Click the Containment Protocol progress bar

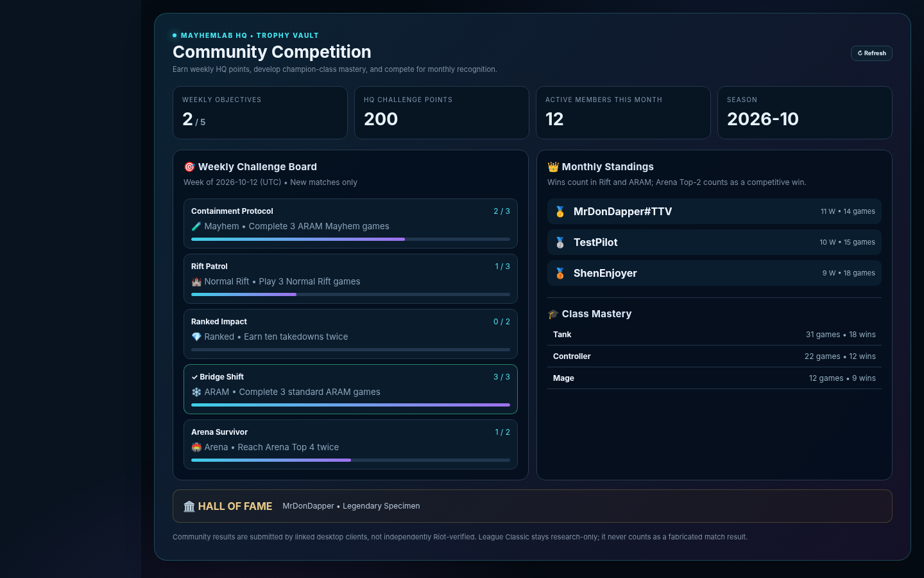tap(350, 240)
